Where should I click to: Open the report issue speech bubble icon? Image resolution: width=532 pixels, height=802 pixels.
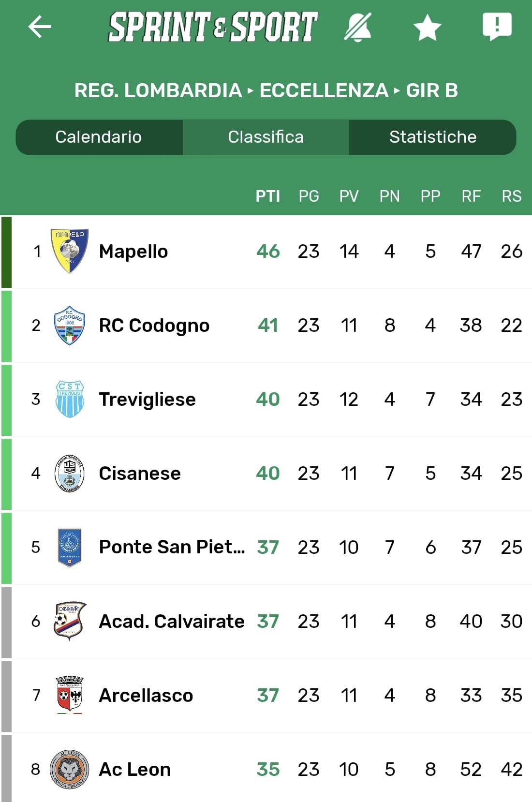pos(497,26)
